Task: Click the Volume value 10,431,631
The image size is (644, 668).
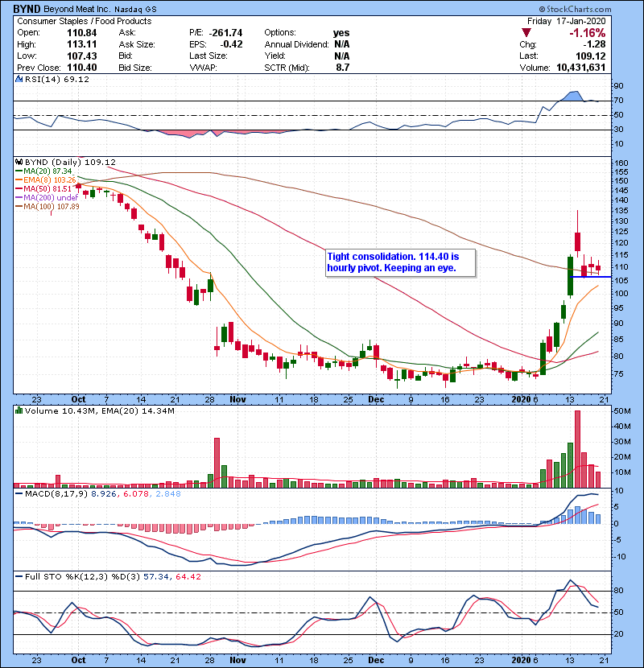Action: (581, 68)
